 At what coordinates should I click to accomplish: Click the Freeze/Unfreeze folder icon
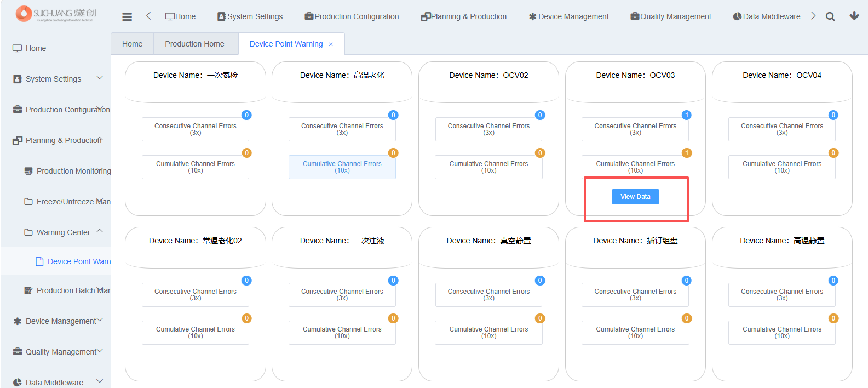28,202
